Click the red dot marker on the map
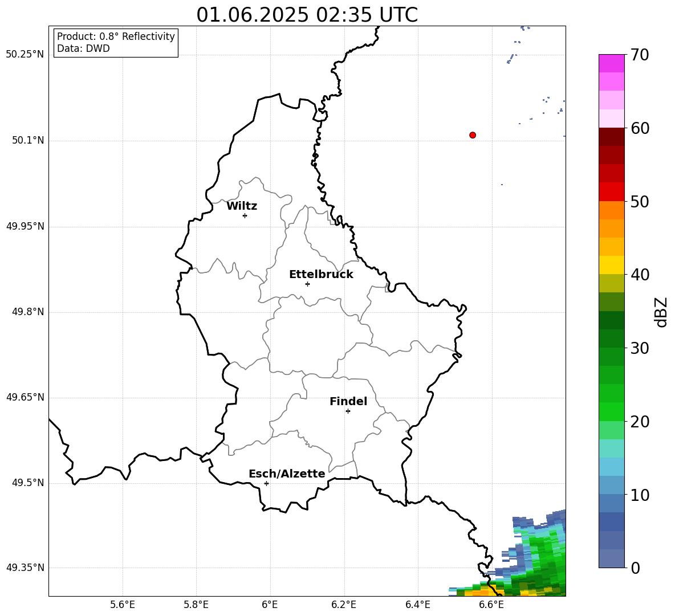The image size is (675, 616). [473, 135]
